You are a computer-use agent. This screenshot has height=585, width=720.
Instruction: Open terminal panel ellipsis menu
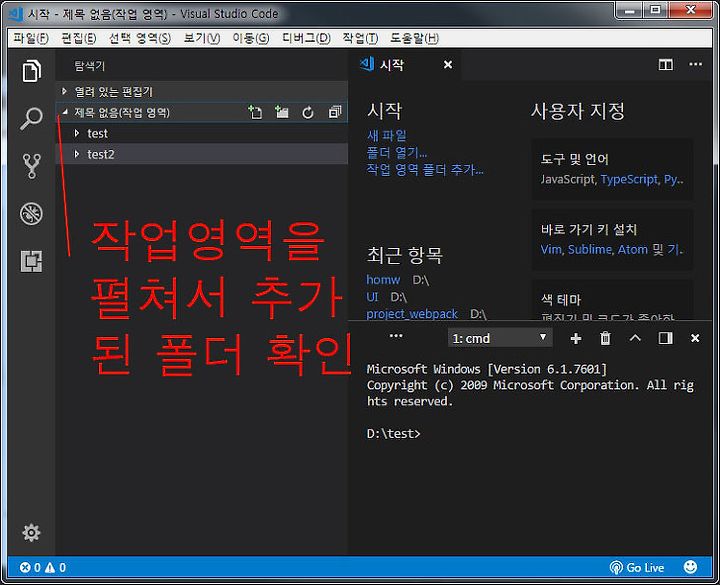[x=396, y=336]
